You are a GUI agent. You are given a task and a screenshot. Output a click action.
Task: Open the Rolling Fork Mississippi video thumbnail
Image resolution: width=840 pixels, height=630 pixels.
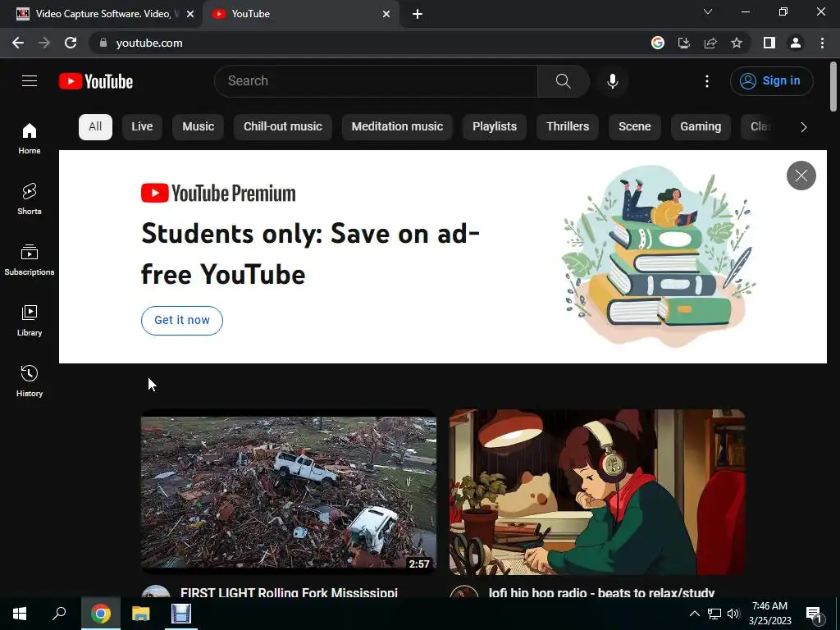[289, 492]
